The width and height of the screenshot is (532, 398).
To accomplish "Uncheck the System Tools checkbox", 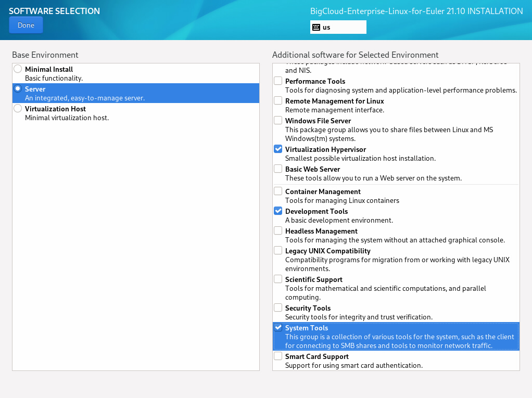I will point(278,327).
